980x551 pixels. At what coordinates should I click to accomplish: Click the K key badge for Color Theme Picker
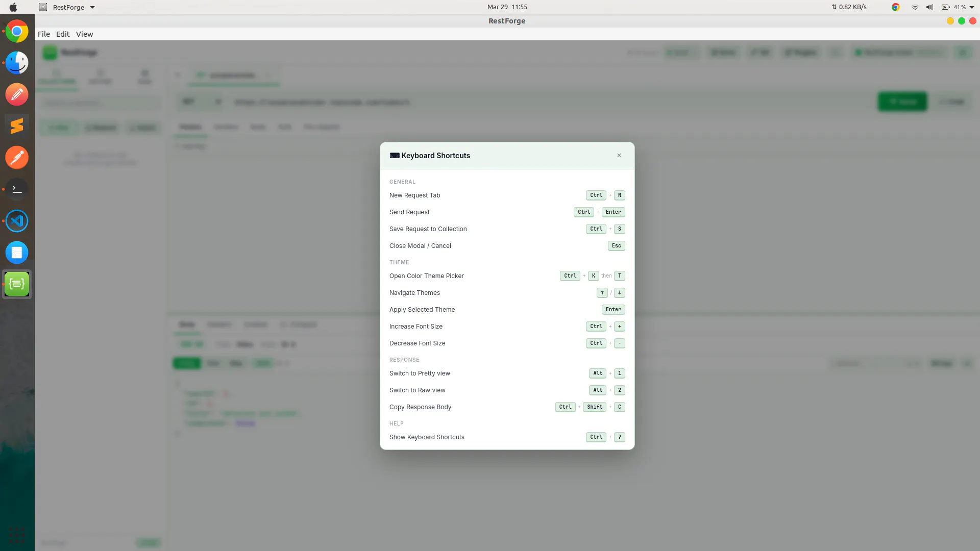594,276
